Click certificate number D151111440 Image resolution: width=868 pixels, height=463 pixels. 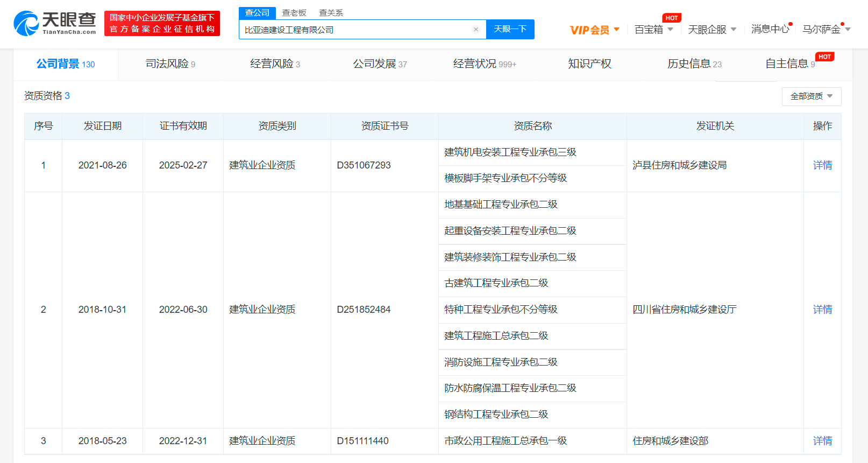coord(362,441)
